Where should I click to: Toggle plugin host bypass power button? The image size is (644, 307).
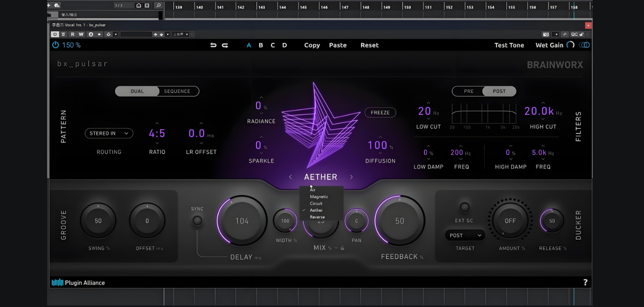[55, 35]
